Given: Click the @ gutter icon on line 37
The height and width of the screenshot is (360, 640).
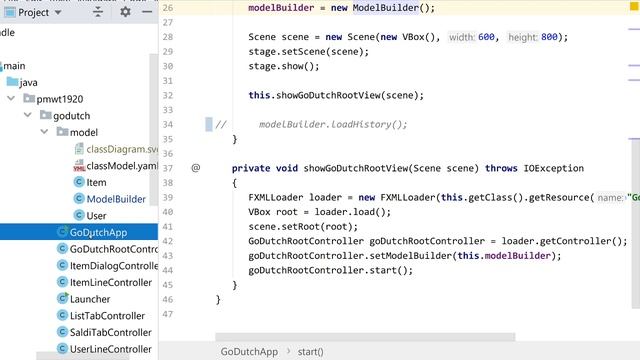Looking at the screenshot, I should pos(196,168).
